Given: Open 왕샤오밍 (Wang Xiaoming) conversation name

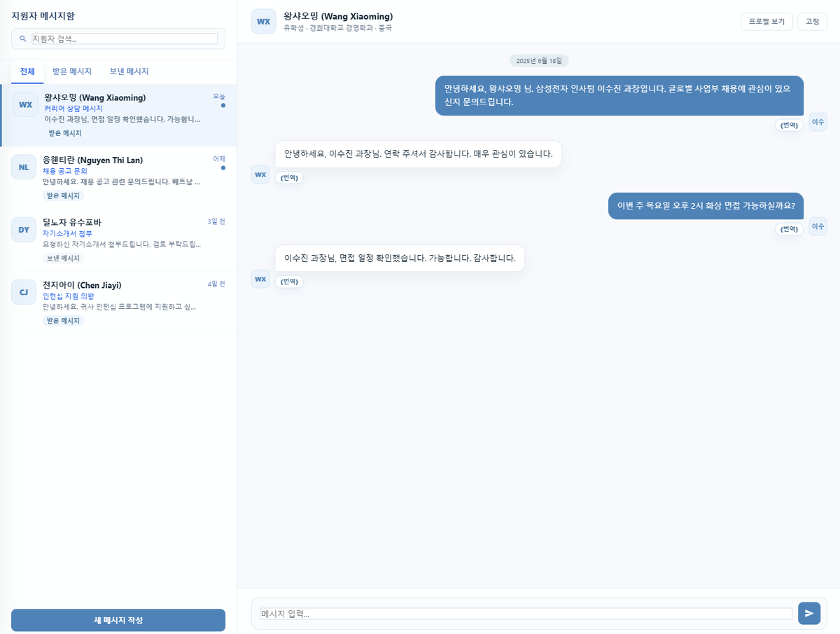Looking at the screenshot, I should pos(95,97).
